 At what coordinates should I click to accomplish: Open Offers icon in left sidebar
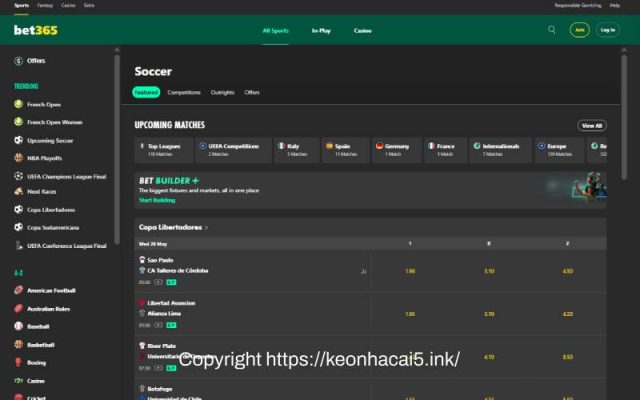pyautogui.click(x=18, y=61)
